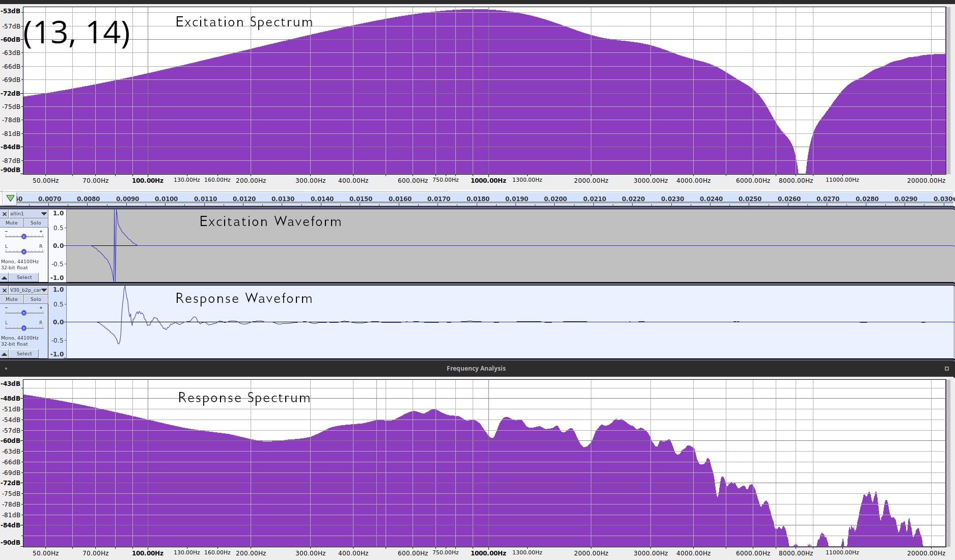Click the -0.5 mark on V30_b2p_car vertical scale

[x=58, y=341]
